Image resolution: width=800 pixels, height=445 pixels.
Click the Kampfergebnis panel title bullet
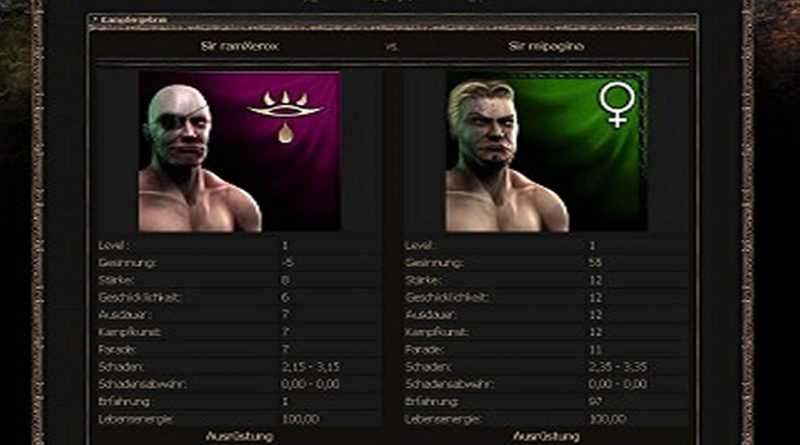[x=95, y=19]
